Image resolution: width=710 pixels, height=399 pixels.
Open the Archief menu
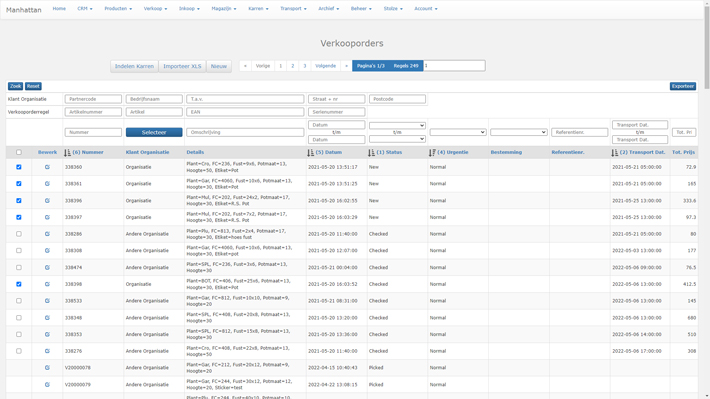click(328, 9)
